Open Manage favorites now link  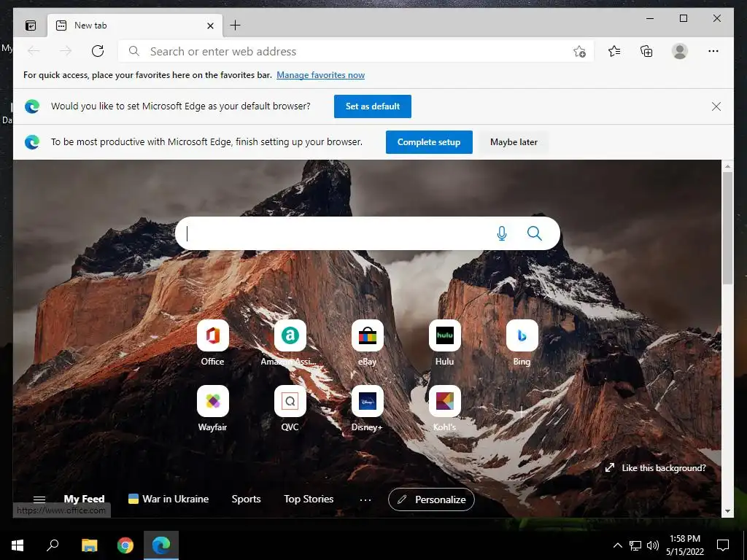pos(321,75)
